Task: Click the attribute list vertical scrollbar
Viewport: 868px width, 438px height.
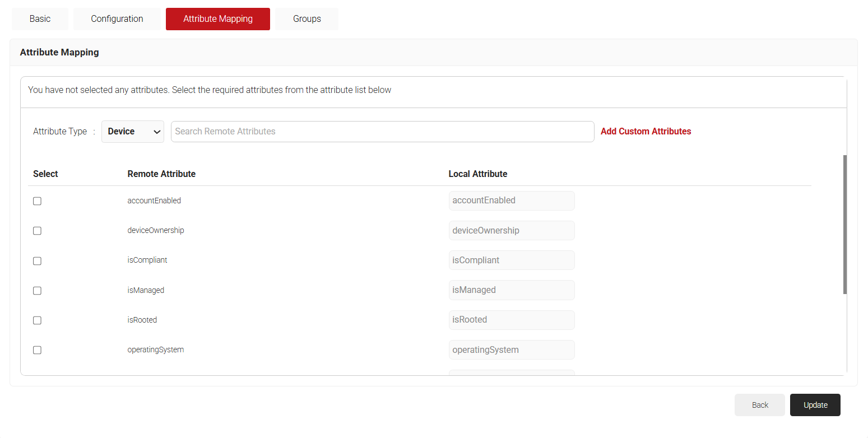Action: (x=844, y=224)
